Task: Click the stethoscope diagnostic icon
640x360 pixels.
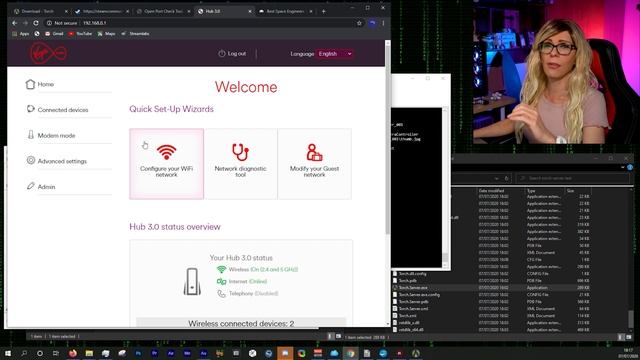Action: [240, 152]
